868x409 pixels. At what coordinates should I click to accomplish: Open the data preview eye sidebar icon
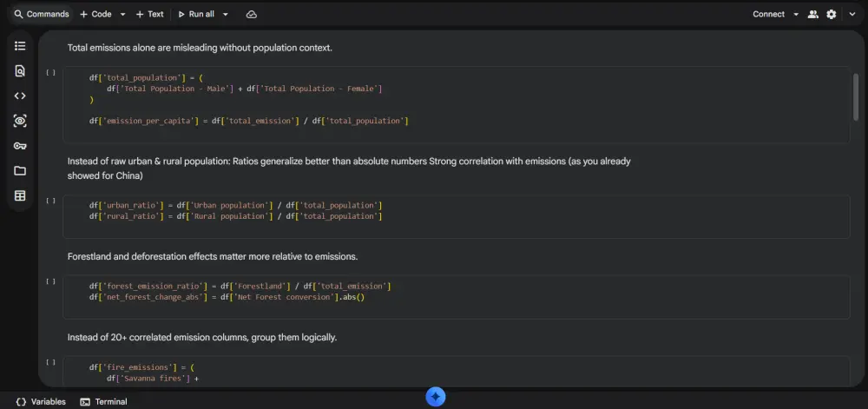[x=20, y=121]
